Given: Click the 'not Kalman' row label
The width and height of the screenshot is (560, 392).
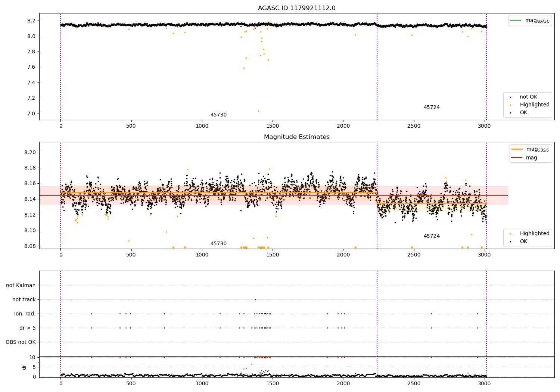Looking at the screenshot, I should point(21,285).
